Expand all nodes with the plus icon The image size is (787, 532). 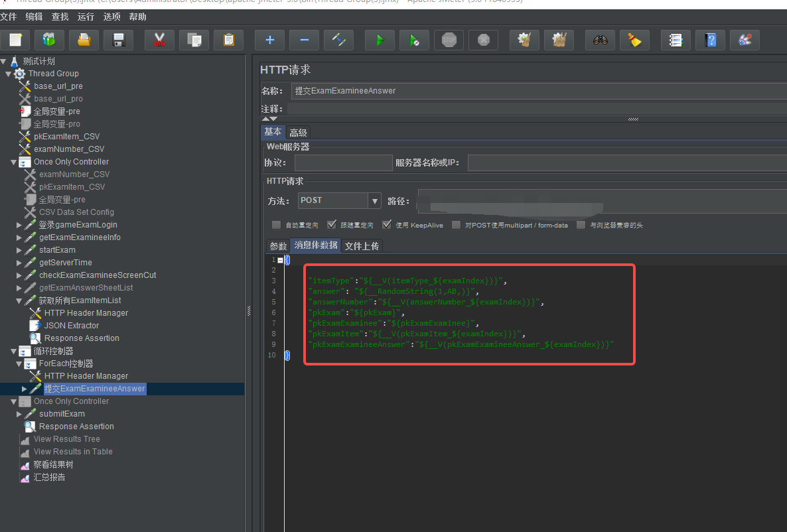[x=269, y=40]
